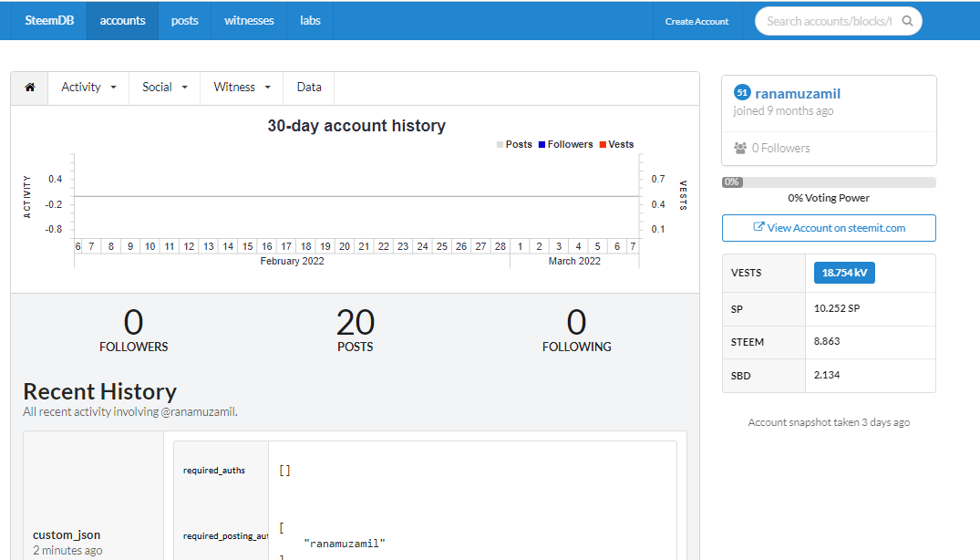Click the 2 minutes ago timestamp
The image size is (980, 560).
point(67,551)
